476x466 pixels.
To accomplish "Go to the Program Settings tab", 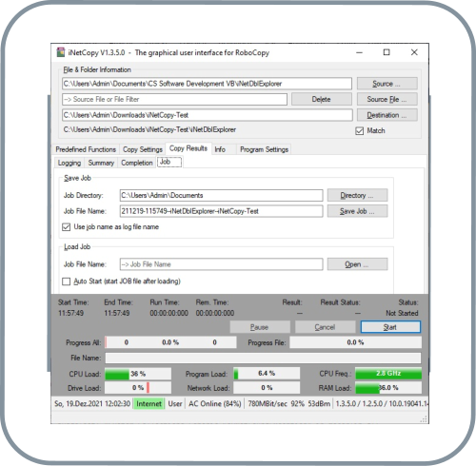I will (264, 149).
